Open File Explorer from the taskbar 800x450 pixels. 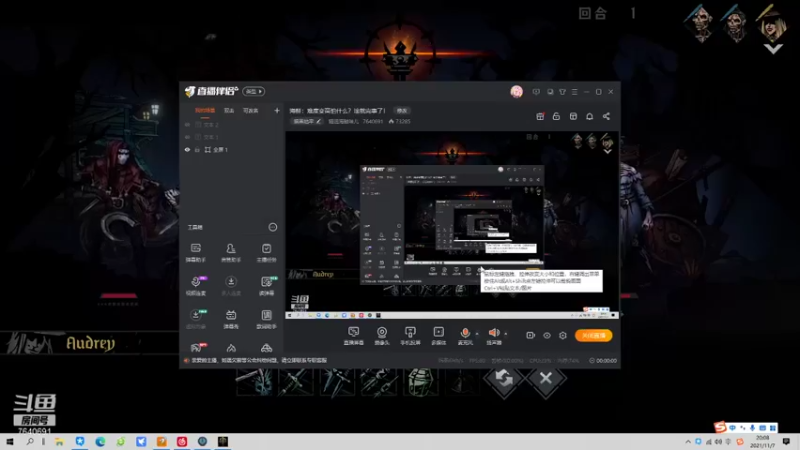(59, 442)
